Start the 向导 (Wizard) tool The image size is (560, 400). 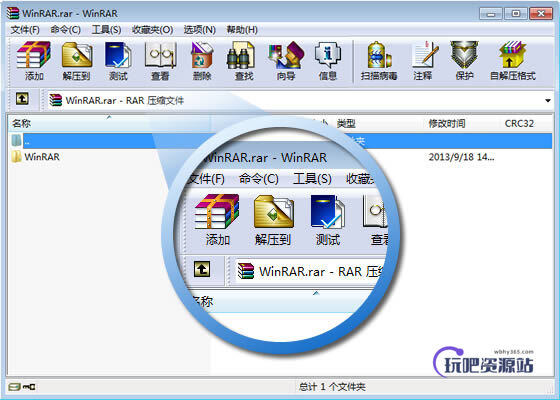[286, 61]
